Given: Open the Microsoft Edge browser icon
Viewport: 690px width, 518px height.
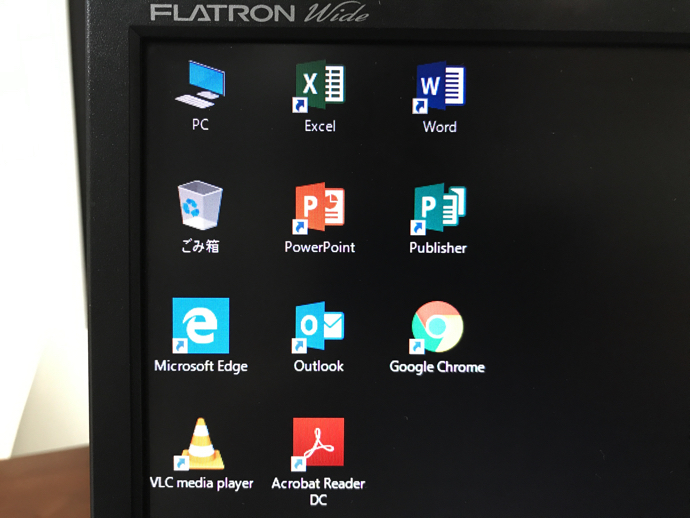Looking at the screenshot, I should pos(200,326).
